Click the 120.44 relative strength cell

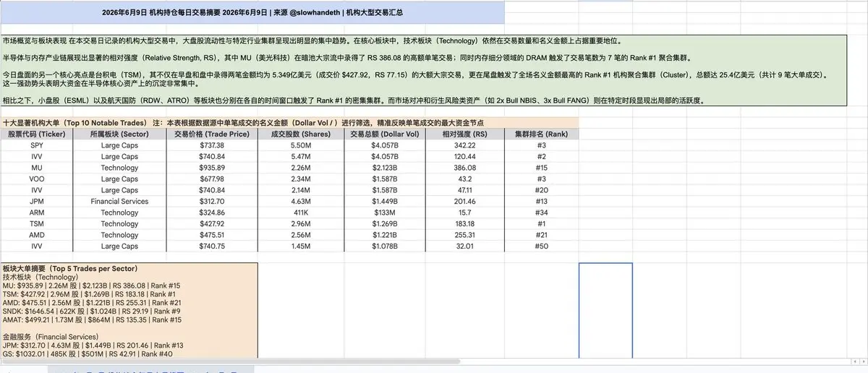pyautogui.click(x=467, y=156)
